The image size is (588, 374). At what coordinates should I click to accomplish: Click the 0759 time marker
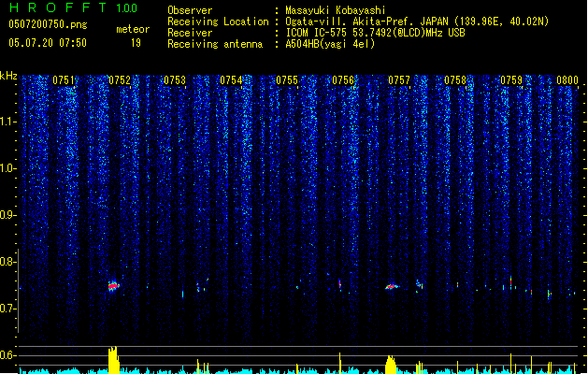click(x=511, y=80)
